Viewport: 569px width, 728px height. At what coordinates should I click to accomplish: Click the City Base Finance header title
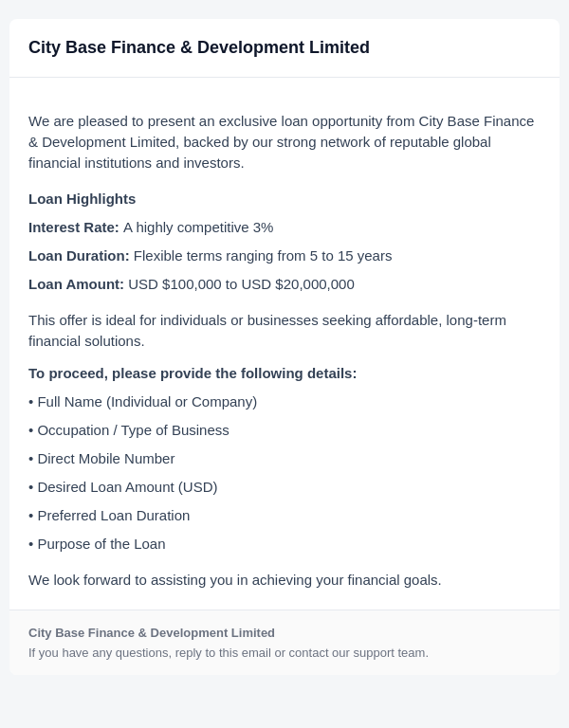coord(199,47)
